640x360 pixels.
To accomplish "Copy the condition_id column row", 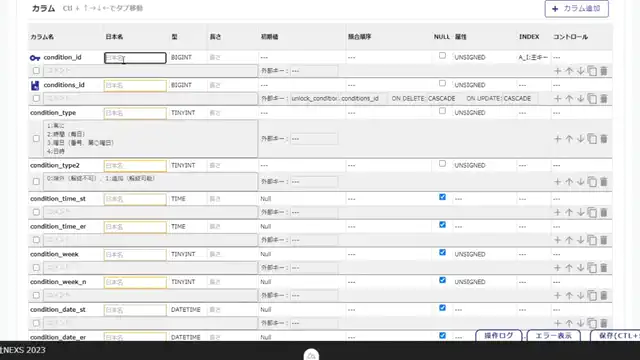I will tap(592, 71).
